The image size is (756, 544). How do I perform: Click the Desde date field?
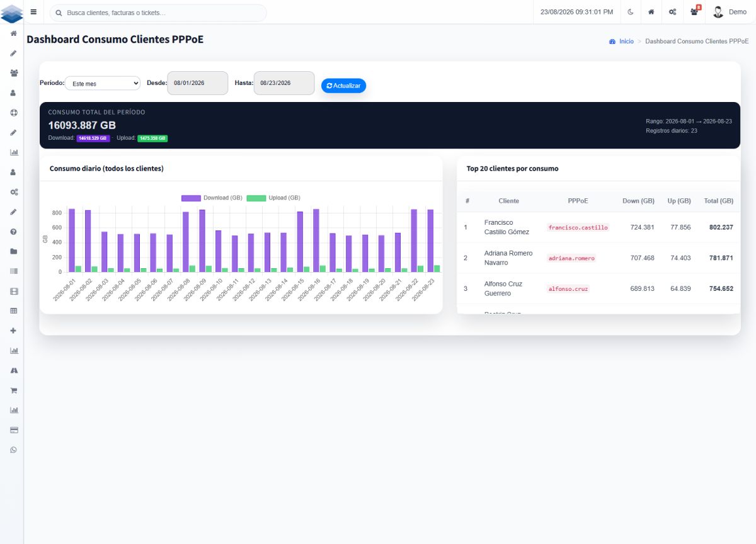(197, 83)
